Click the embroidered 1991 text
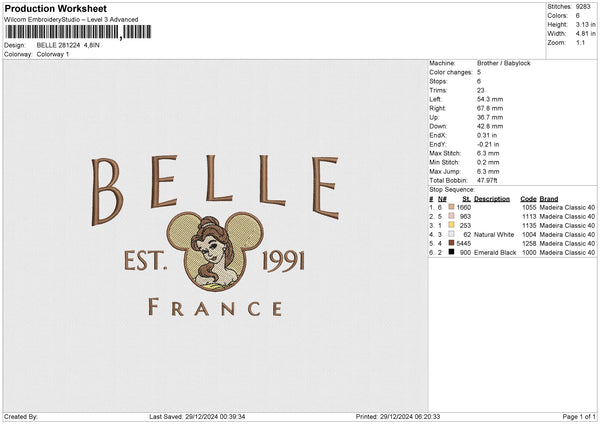600x424 pixels. coord(284,261)
